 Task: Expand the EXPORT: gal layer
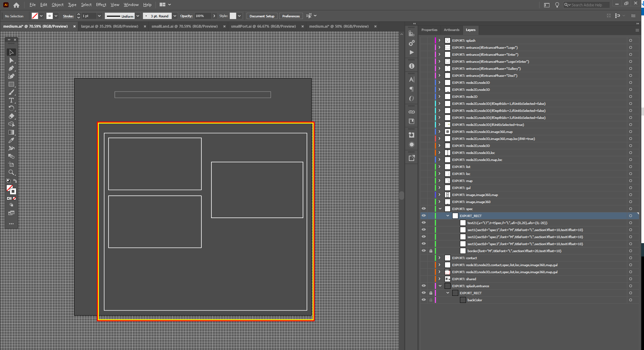[440, 188]
